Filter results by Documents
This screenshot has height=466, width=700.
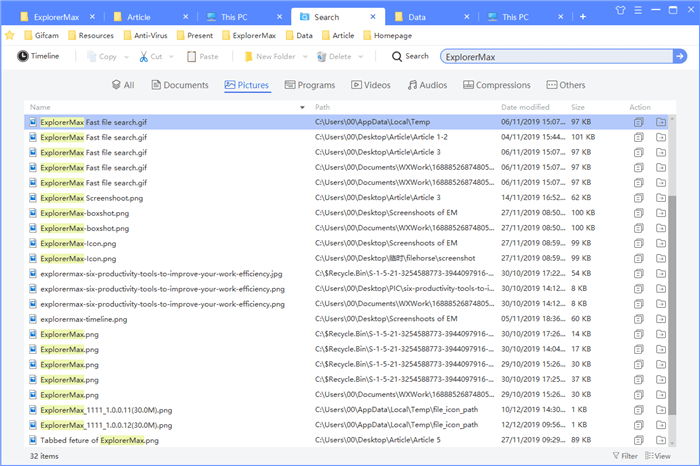180,85
